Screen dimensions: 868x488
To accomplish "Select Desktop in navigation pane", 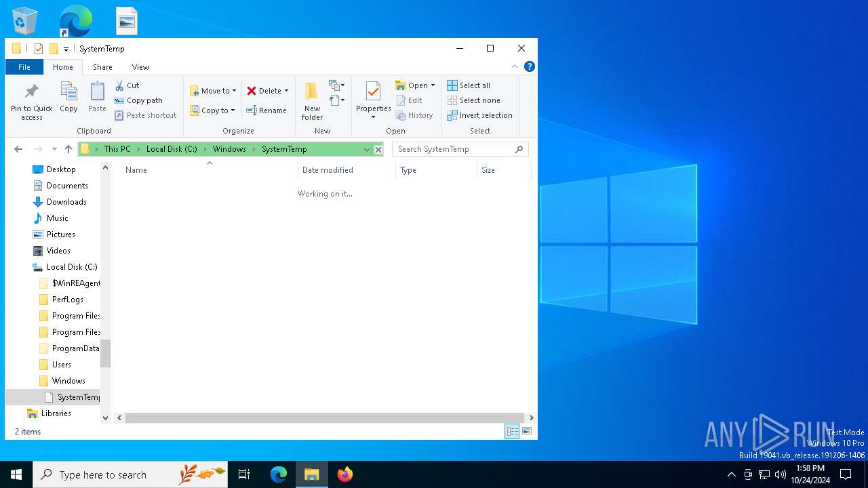I will [61, 169].
